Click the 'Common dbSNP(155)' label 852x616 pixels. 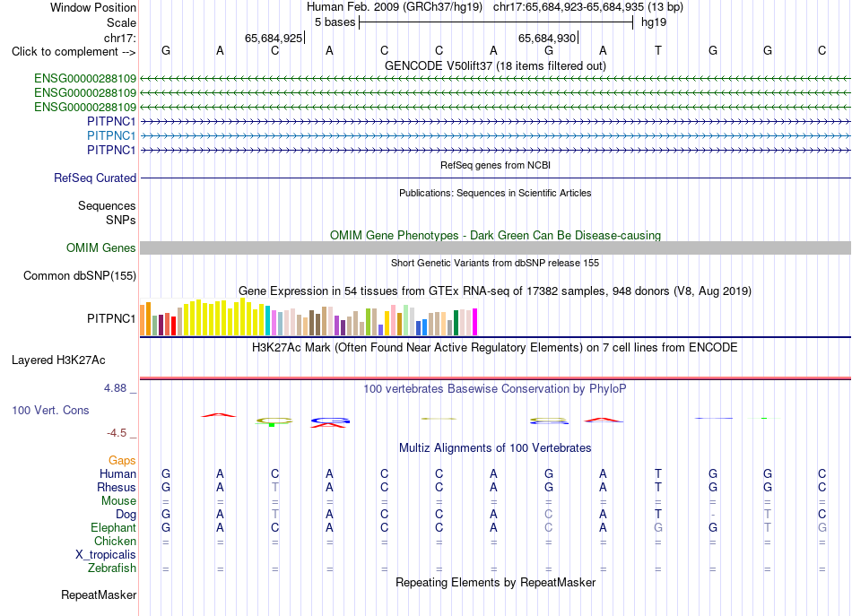point(79,275)
